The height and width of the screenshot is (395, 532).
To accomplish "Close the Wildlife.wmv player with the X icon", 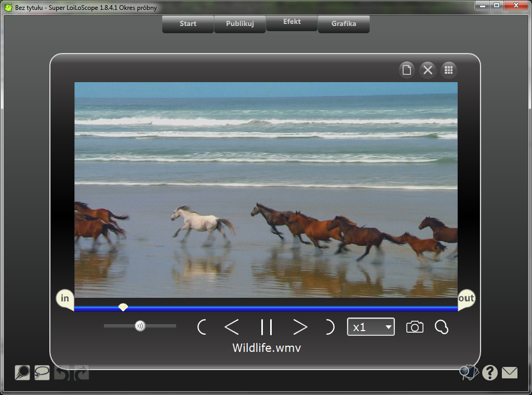I will [x=428, y=70].
